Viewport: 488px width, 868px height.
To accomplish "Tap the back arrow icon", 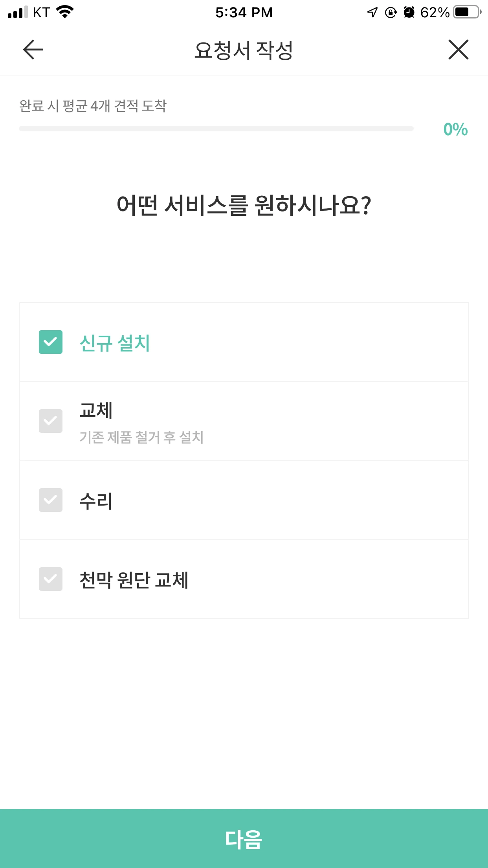I will [x=33, y=50].
